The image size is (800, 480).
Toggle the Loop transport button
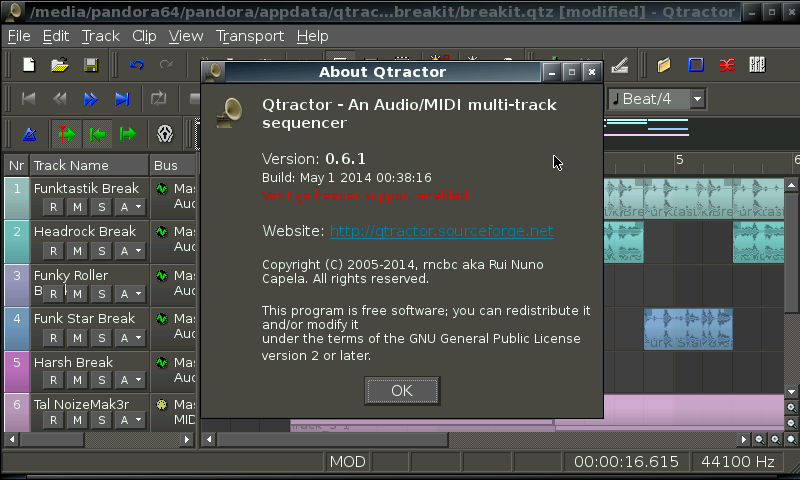(158, 98)
